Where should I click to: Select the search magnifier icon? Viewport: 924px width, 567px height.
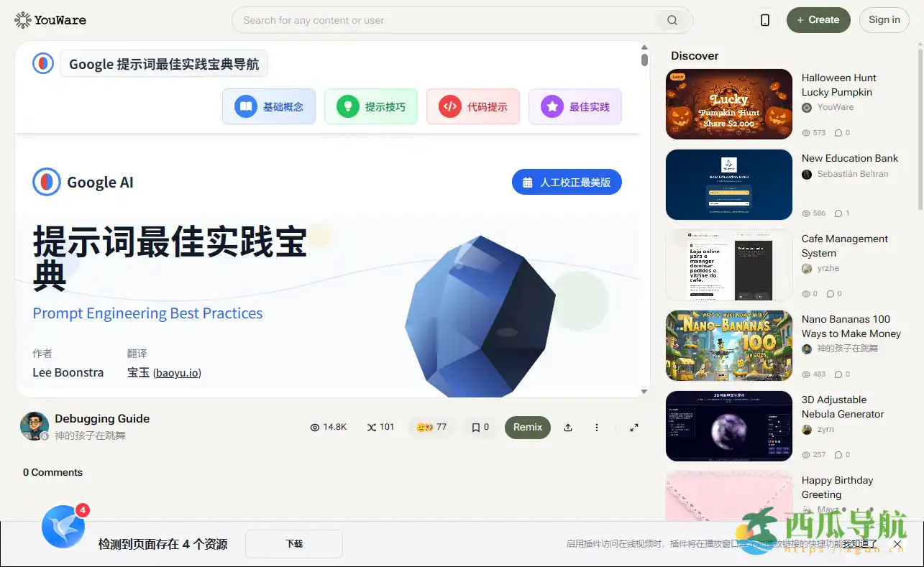672,20
